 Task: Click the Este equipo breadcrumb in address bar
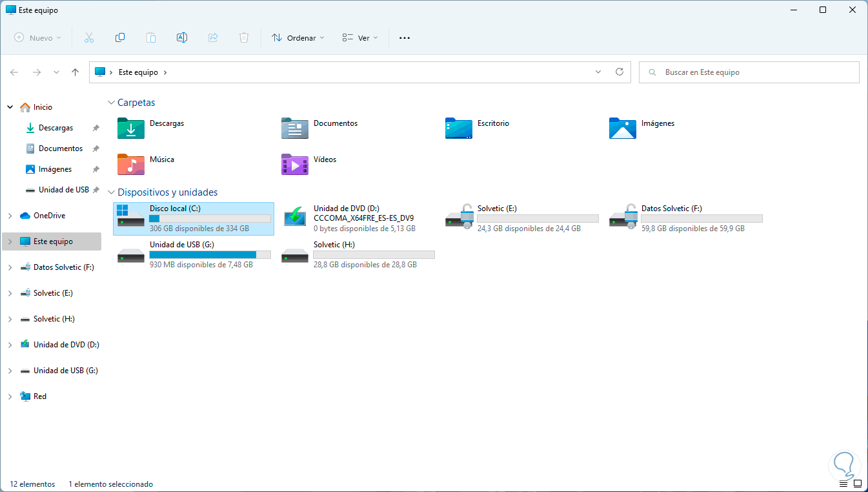(x=138, y=72)
